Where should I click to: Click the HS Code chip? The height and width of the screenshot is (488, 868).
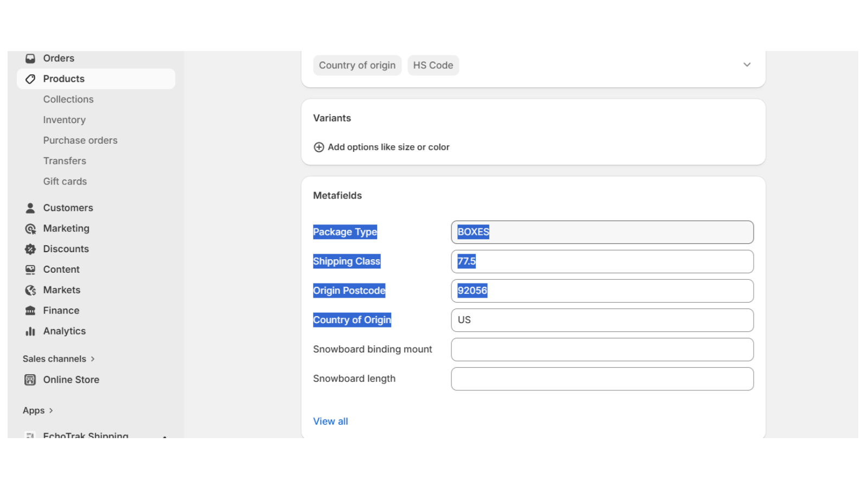click(433, 65)
